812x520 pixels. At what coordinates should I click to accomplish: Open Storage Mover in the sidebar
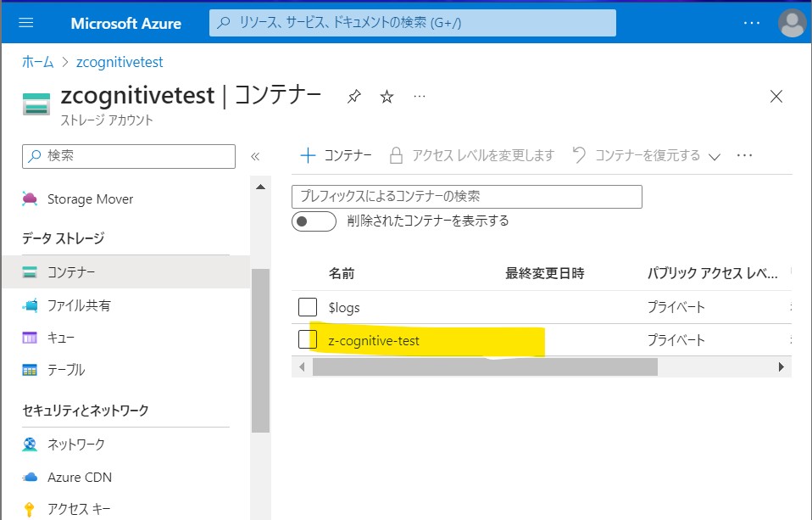click(90, 199)
